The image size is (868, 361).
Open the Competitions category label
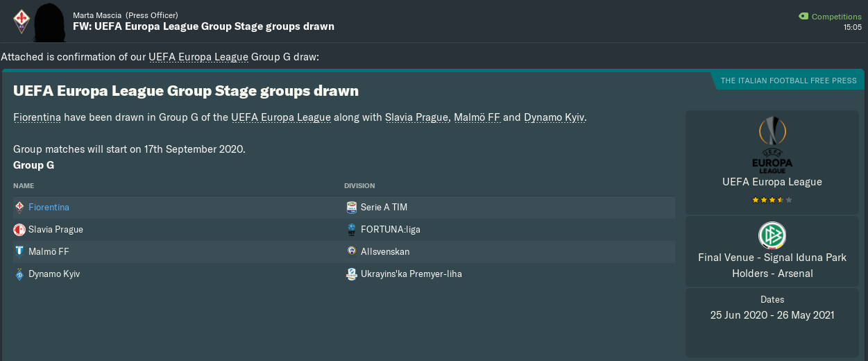point(836,17)
